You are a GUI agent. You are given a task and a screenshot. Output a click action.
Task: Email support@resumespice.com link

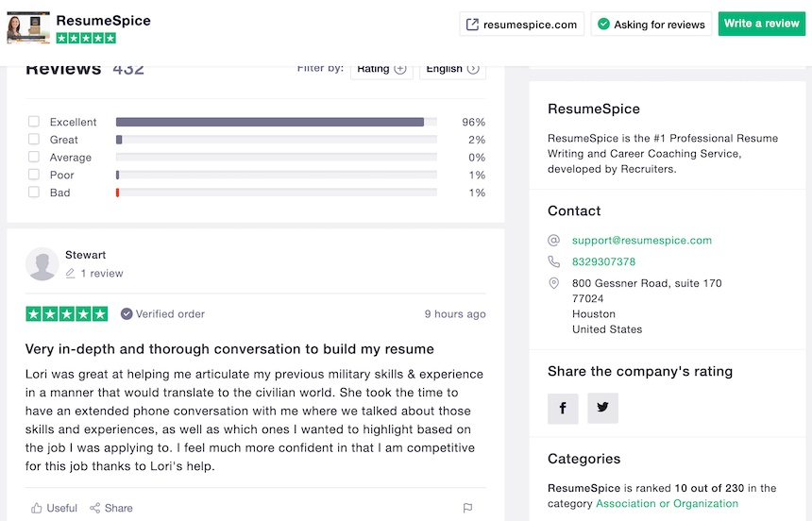[642, 241]
